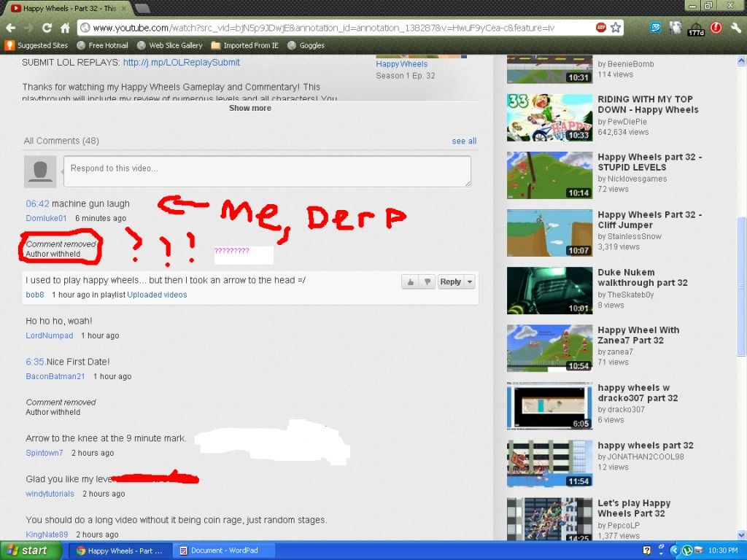
Task: Expand description with Show more
Action: [x=250, y=108]
